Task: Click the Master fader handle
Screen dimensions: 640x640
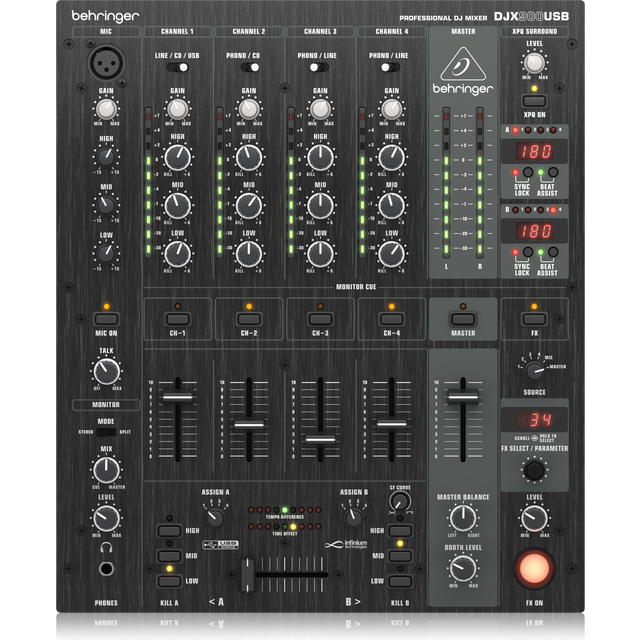Action: click(463, 397)
